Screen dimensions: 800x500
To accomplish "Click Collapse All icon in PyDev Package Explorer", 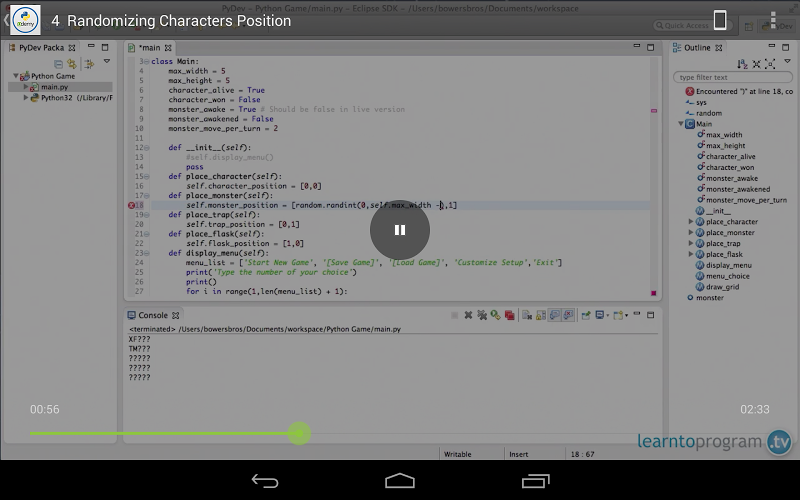I will point(58,63).
